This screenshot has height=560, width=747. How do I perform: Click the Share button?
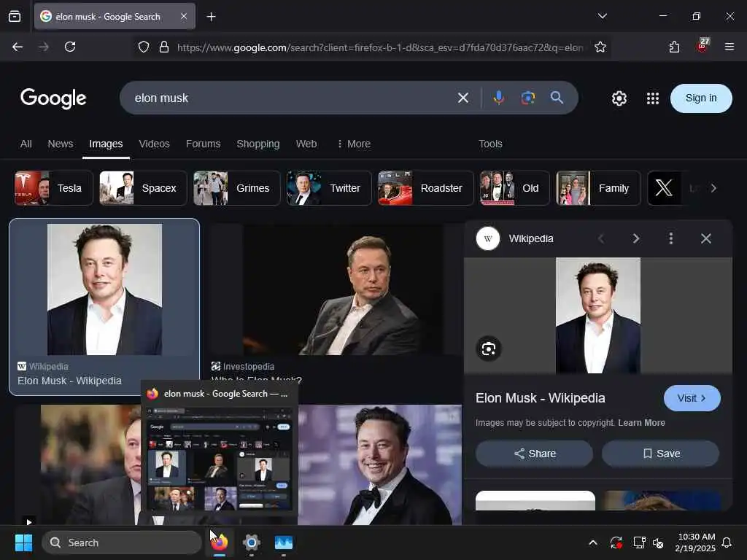(x=535, y=454)
